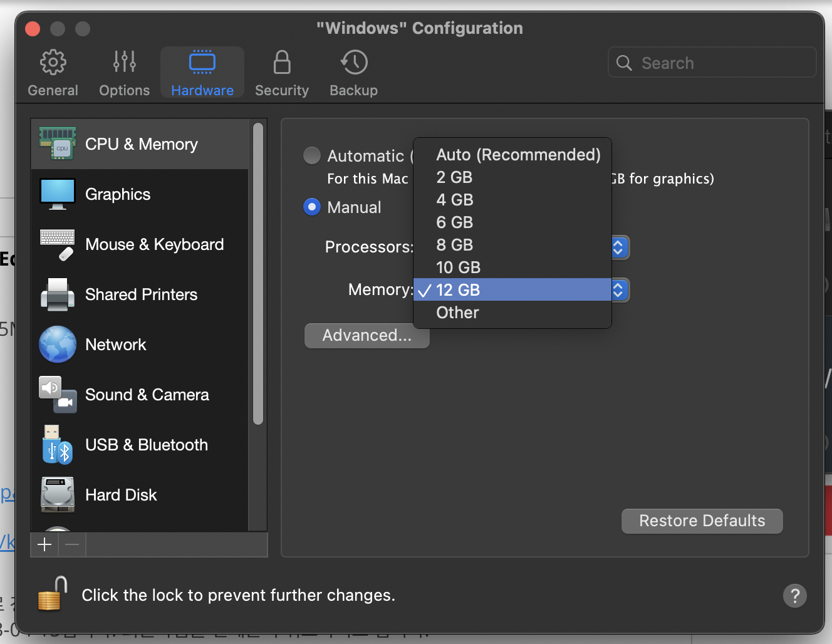Image resolution: width=832 pixels, height=644 pixels.
Task: Click the CPU & Memory chip icon
Action: [x=58, y=143]
